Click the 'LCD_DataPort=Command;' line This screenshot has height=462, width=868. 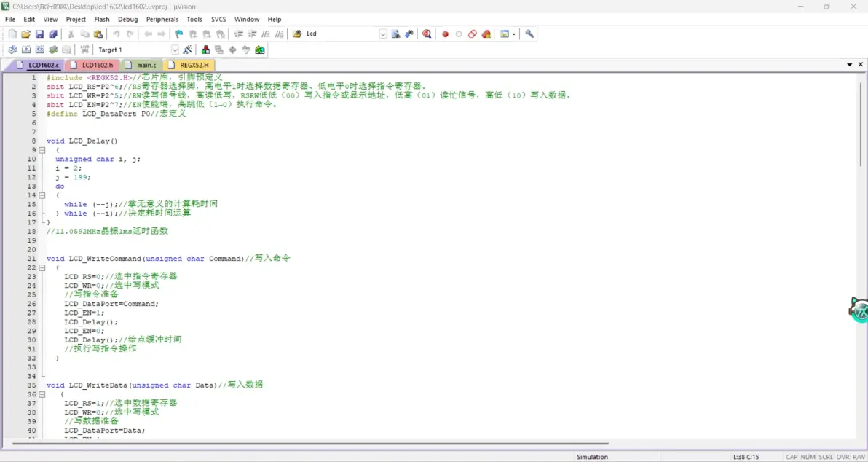tap(111, 304)
